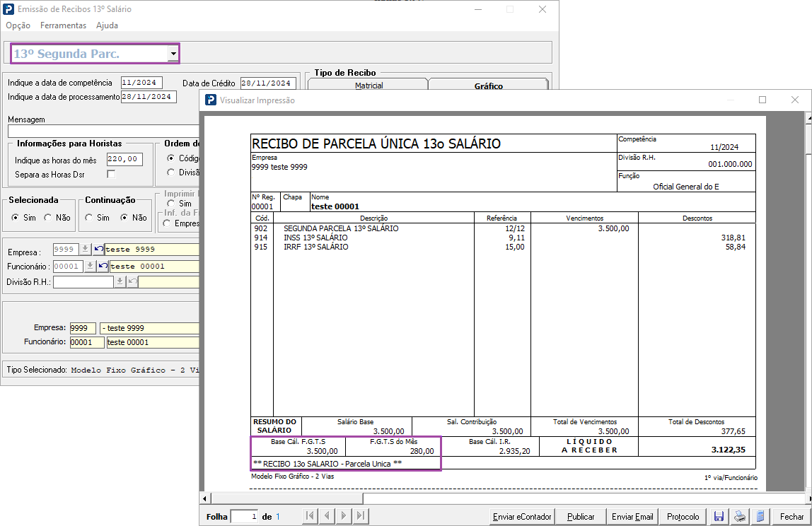Go to the first page of the preview
The height and width of the screenshot is (526, 812).
310,515
